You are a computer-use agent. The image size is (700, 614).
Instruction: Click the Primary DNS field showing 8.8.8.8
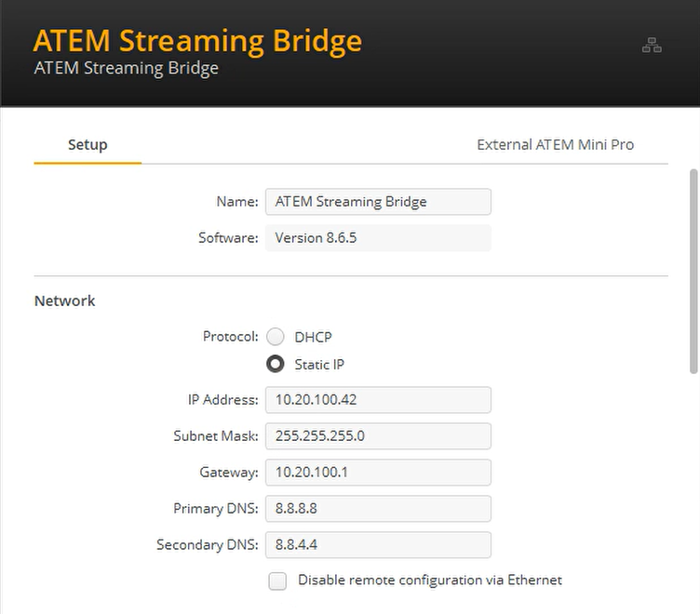(x=378, y=508)
